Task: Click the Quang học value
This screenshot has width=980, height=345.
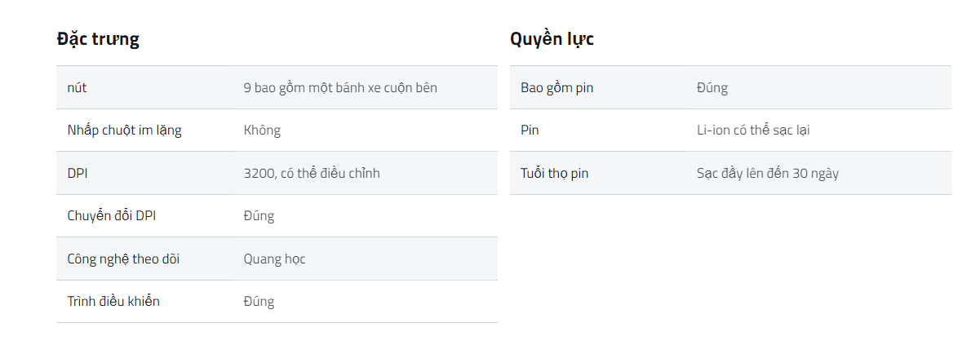Action: [x=274, y=259]
